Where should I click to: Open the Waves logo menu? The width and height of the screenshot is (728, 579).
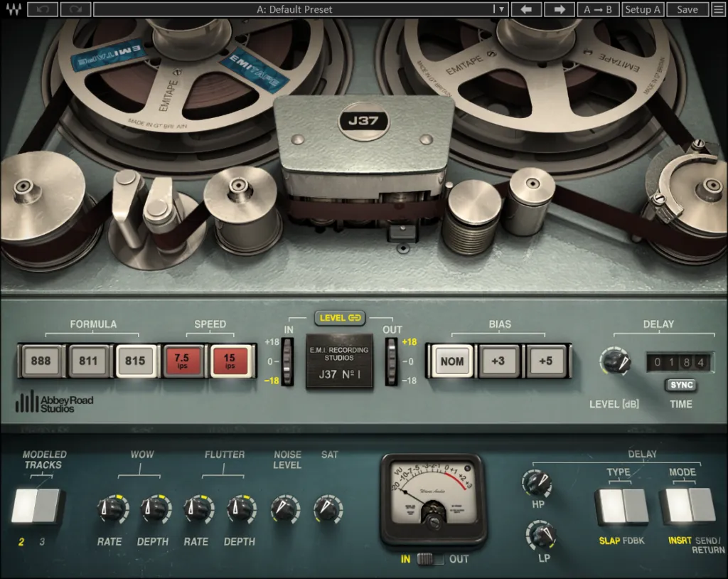(14, 9)
